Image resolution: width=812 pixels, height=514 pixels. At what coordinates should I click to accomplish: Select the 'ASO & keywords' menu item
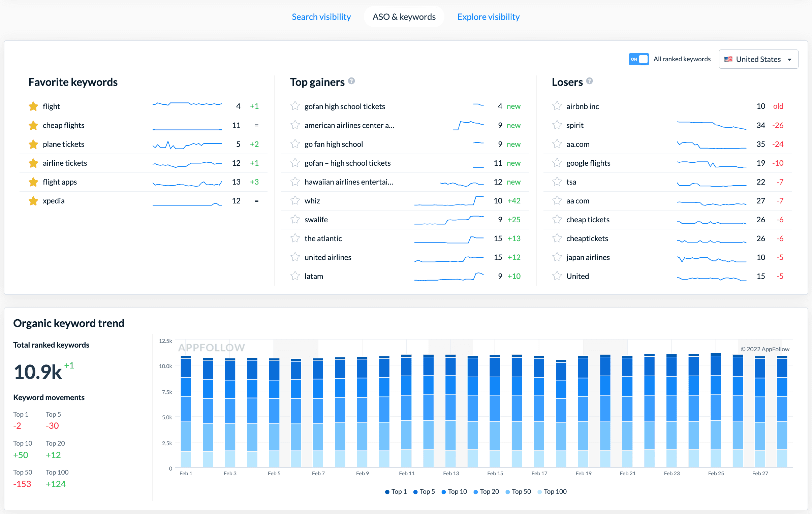click(x=404, y=17)
